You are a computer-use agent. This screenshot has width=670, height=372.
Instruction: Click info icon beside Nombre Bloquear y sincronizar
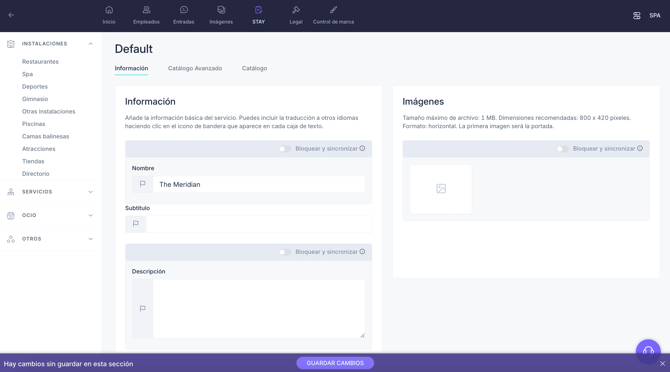[362, 148]
